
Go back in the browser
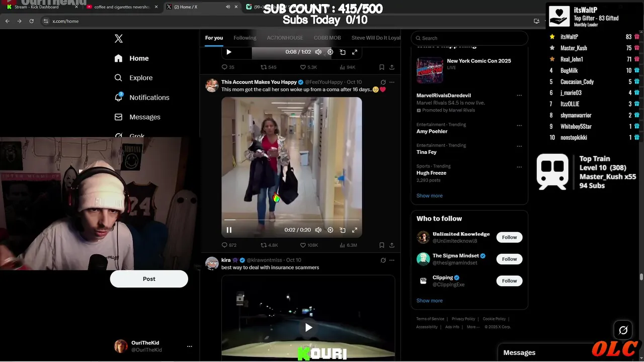coord(8,21)
